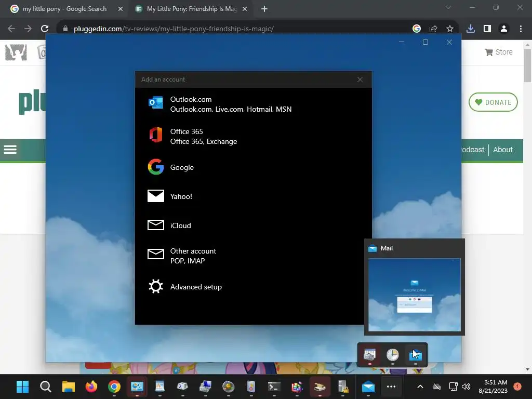Launch Firefox from the taskbar
The height and width of the screenshot is (399, 532).
(x=91, y=387)
